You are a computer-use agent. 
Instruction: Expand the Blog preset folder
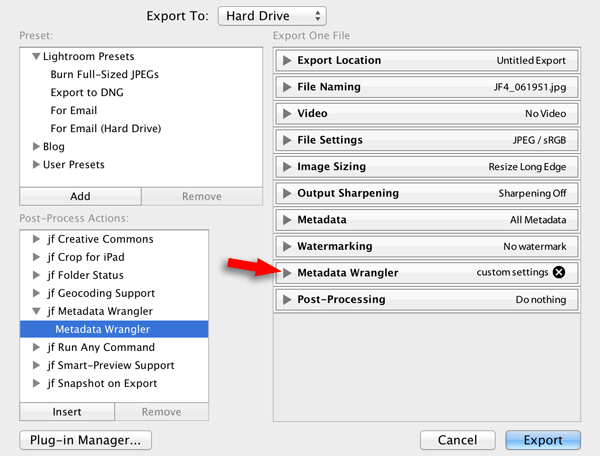click(x=36, y=147)
